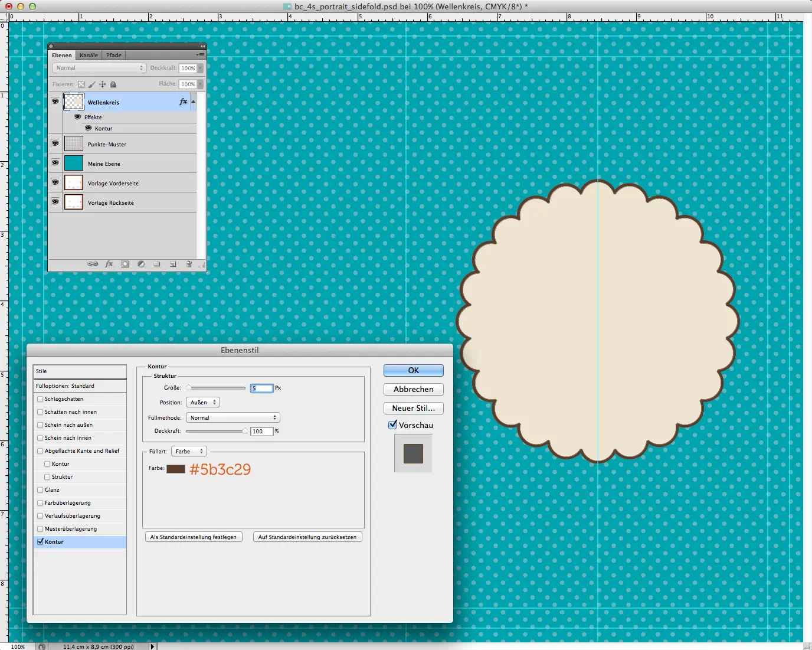Switch to the Kanäle tab
812x650 pixels.
[89, 55]
